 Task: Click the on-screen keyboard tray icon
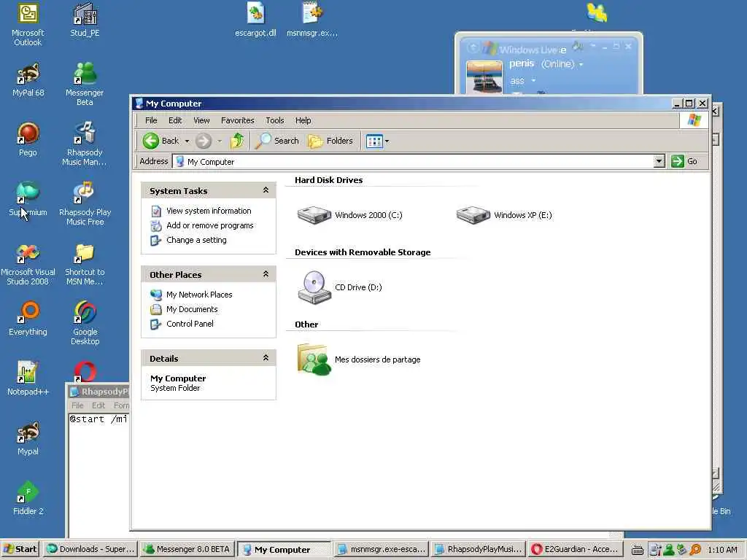click(x=638, y=550)
